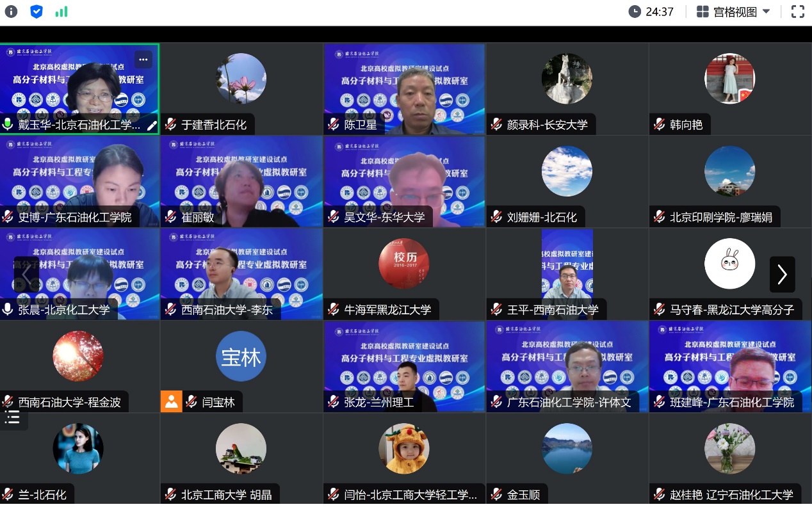Click the 吴文华-东华大学 name label
Viewport: 812px width, 507px height.
384,217
